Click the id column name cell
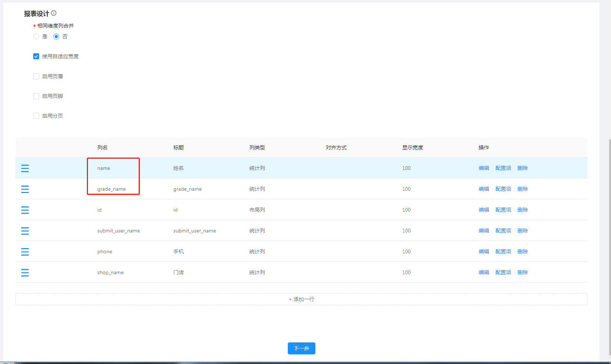 [100, 210]
